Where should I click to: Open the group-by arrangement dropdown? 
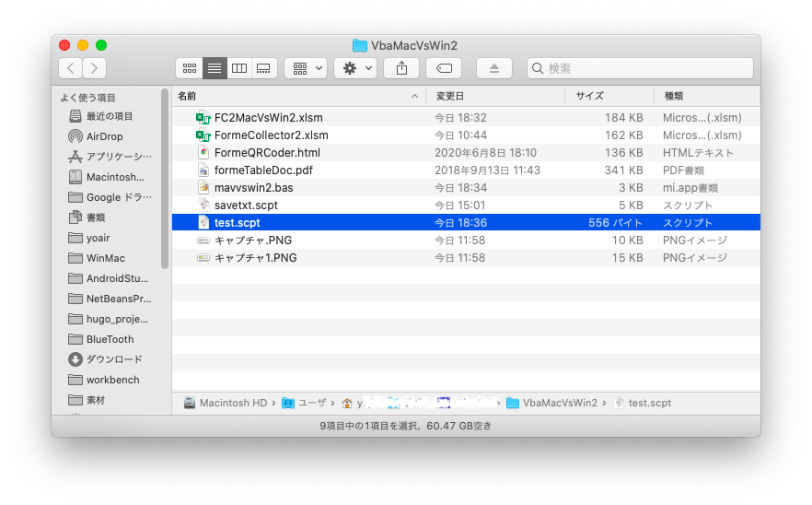point(306,68)
